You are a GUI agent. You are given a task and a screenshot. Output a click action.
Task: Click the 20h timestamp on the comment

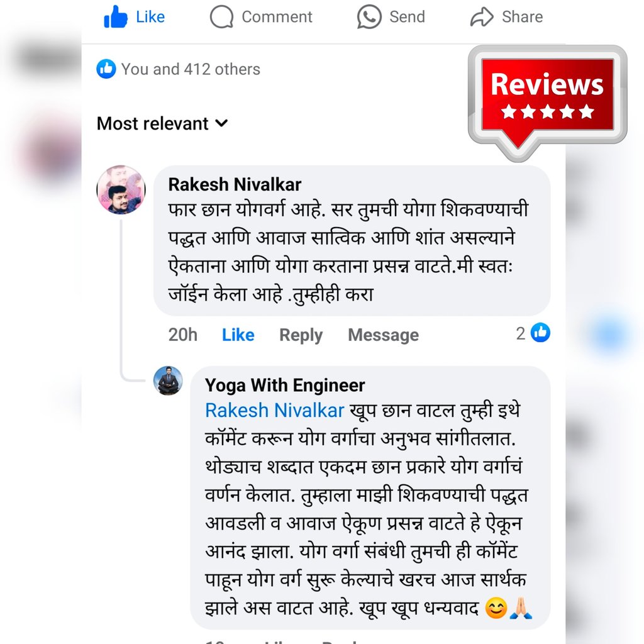coord(183,335)
